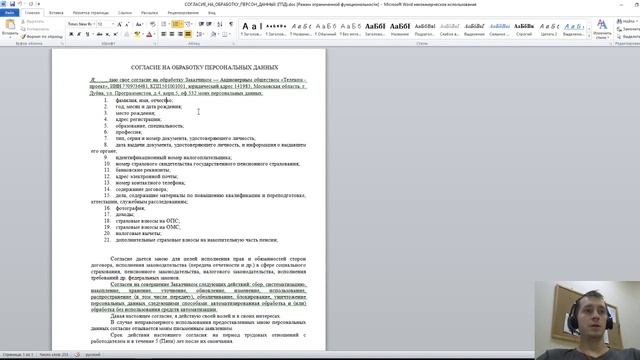Activate Format Painter (Формат по образцу)
The width and height of the screenshot is (640, 360).
[42, 36]
